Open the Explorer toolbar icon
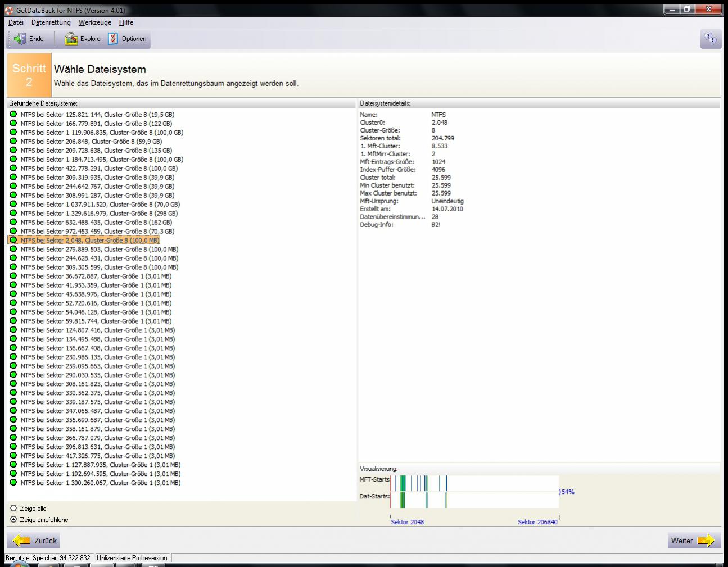728x567 pixels. click(71, 39)
